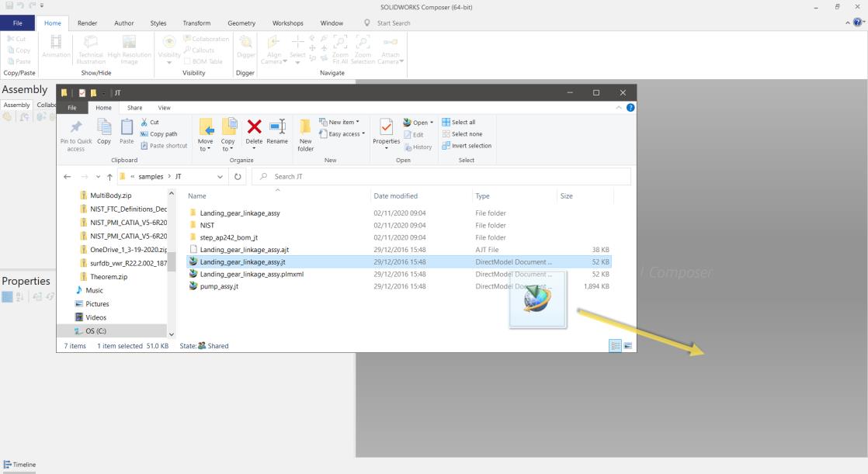The image size is (868, 474).
Task: Select the NIST folder
Action: click(x=207, y=225)
